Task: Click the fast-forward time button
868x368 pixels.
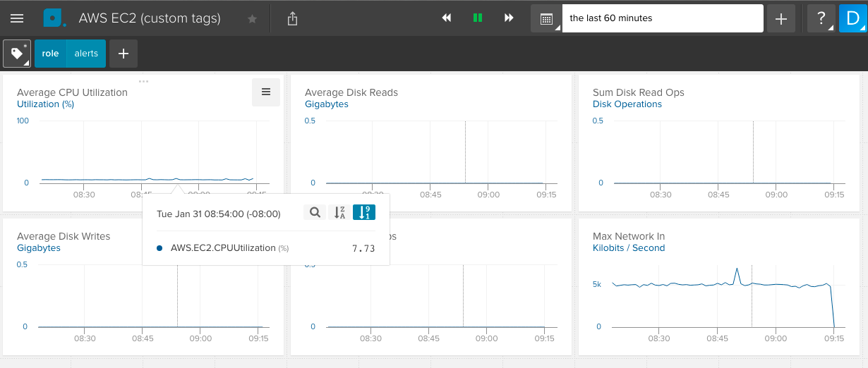Action: coord(509,18)
